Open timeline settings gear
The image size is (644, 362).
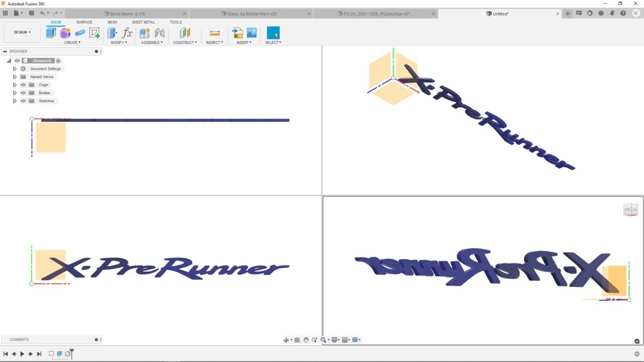[x=637, y=354]
